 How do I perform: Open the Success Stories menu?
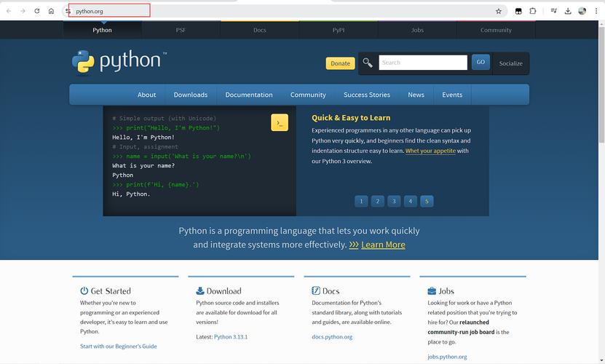coord(367,95)
